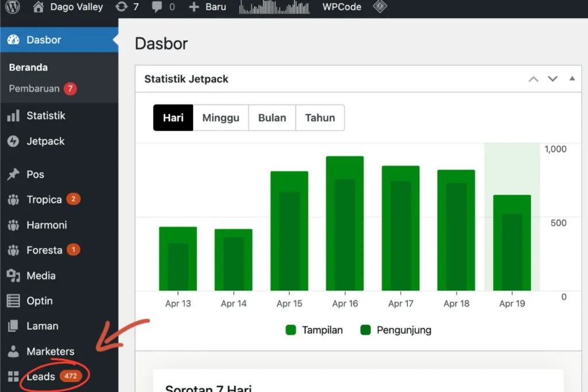The height and width of the screenshot is (392, 588).
Task: Open the Dago Valley site link
Action: coord(76,7)
